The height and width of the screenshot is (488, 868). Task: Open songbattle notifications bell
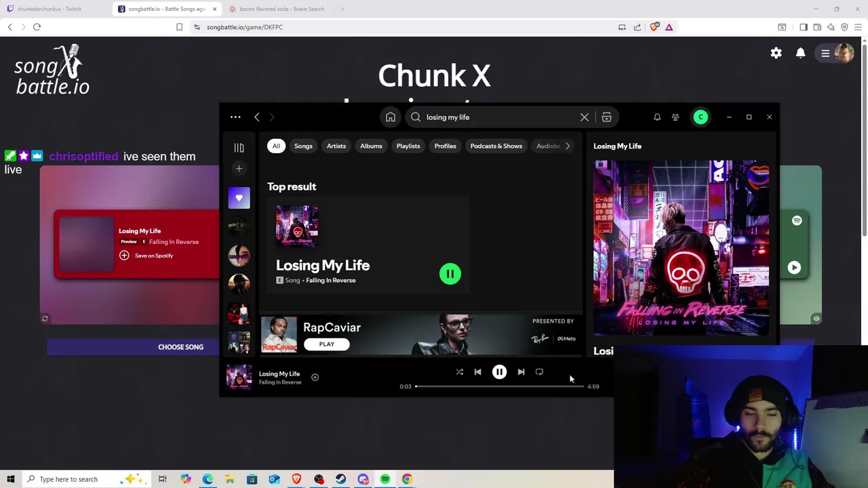[x=801, y=53]
